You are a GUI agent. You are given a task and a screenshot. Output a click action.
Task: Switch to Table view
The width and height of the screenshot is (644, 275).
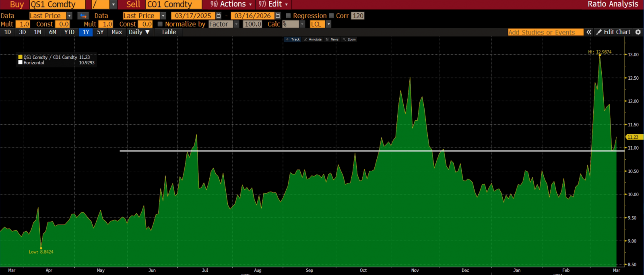pyautogui.click(x=169, y=32)
